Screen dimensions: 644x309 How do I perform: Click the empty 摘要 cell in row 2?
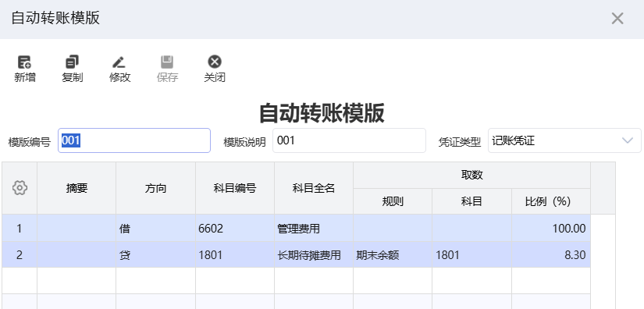(x=76, y=255)
